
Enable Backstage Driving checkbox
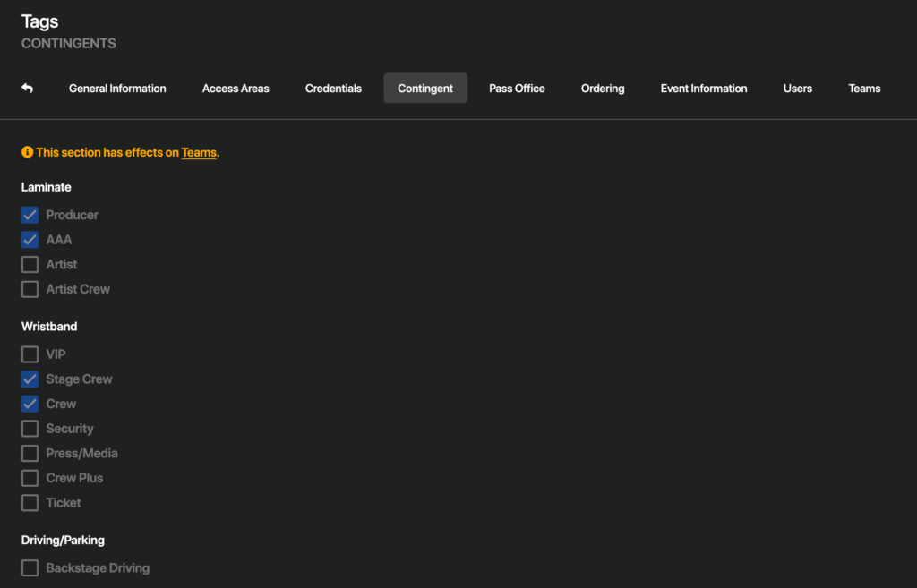[30, 568]
